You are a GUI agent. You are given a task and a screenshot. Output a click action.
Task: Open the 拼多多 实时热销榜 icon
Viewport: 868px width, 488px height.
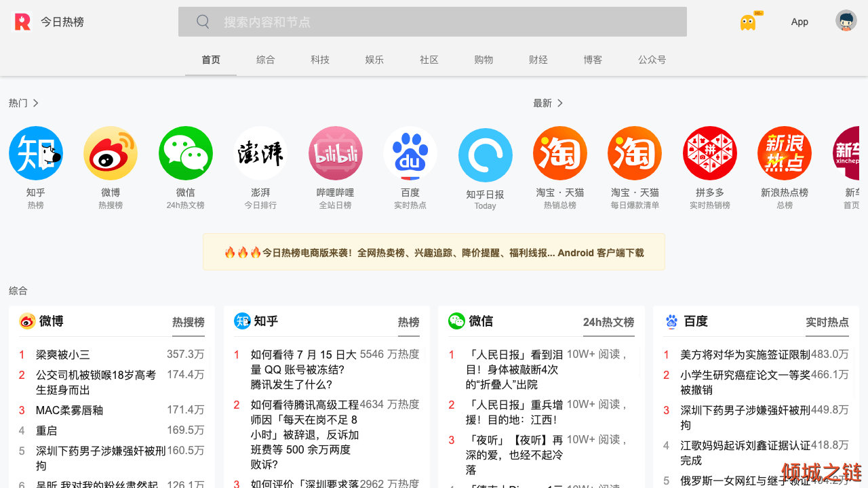pyautogui.click(x=710, y=153)
